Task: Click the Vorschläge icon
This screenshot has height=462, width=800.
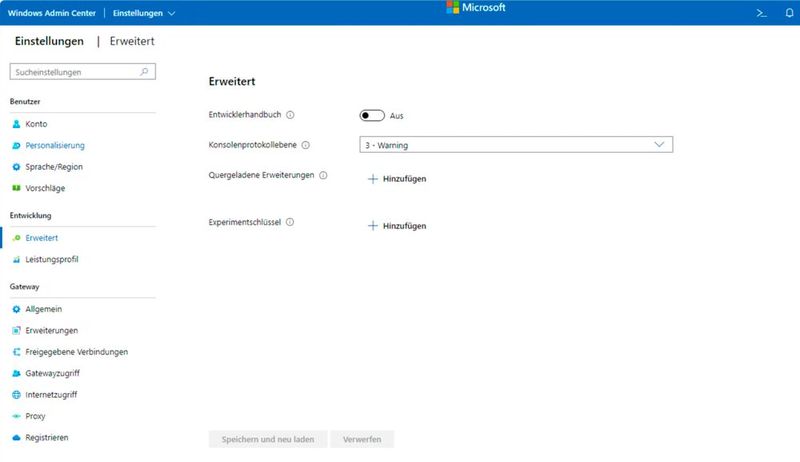Action: (16, 188)
